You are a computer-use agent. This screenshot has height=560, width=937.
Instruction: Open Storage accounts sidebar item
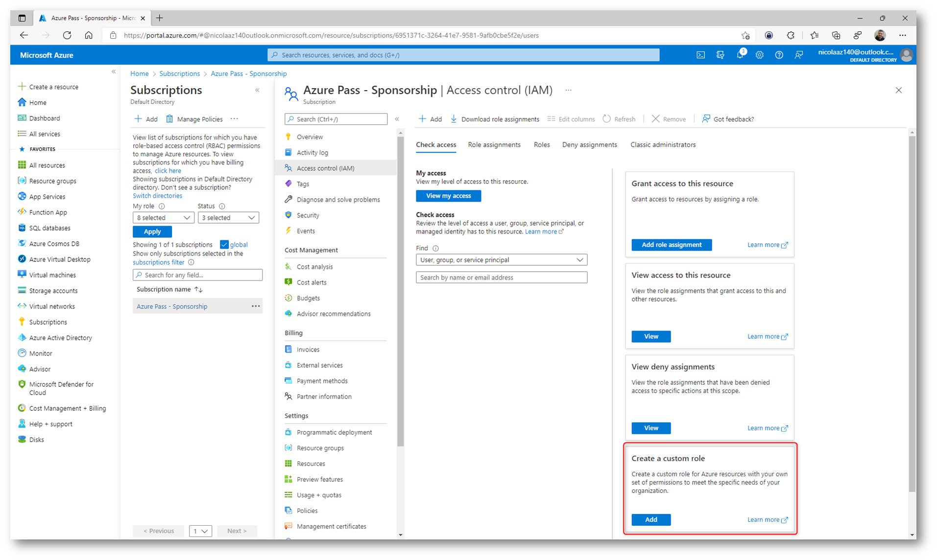pyautogui.click(x=48, y=290)
